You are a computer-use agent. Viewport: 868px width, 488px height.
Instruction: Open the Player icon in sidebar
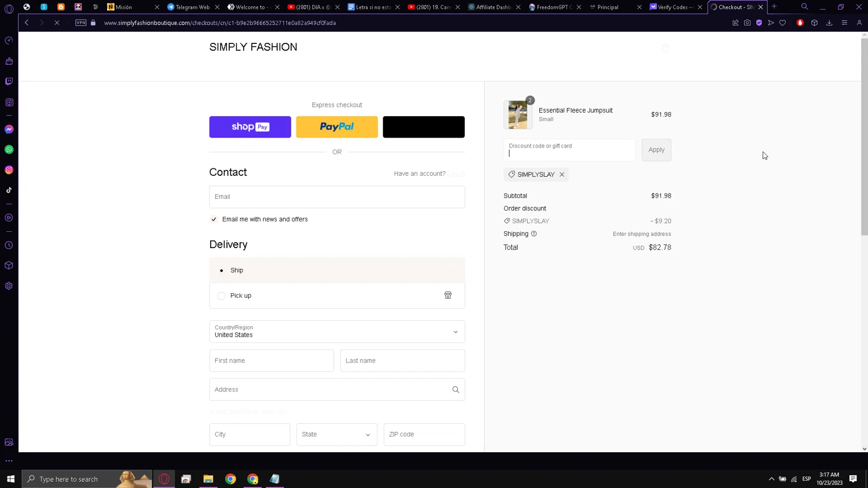coord(9,218)
